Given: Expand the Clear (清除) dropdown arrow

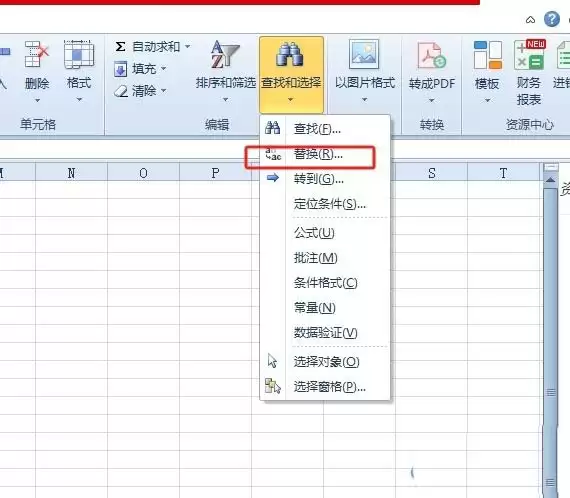Looking at the screenshot, I should (164, 90).
